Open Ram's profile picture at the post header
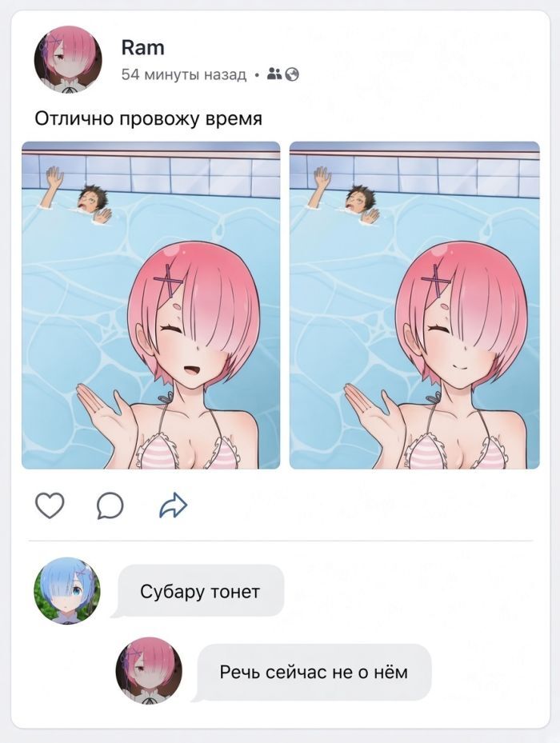This screenshot has height=743, width=560. coord(68,59)
